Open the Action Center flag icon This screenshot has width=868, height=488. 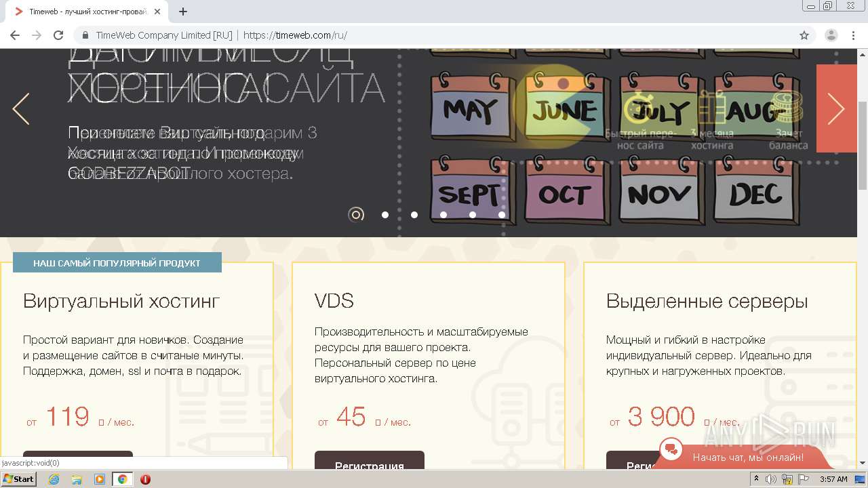point(804,479)
